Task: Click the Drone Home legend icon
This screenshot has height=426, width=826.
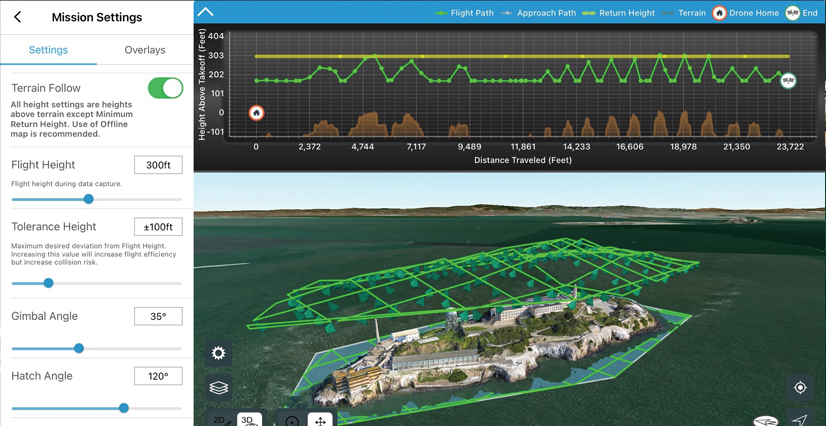Action: pos(719,13)
